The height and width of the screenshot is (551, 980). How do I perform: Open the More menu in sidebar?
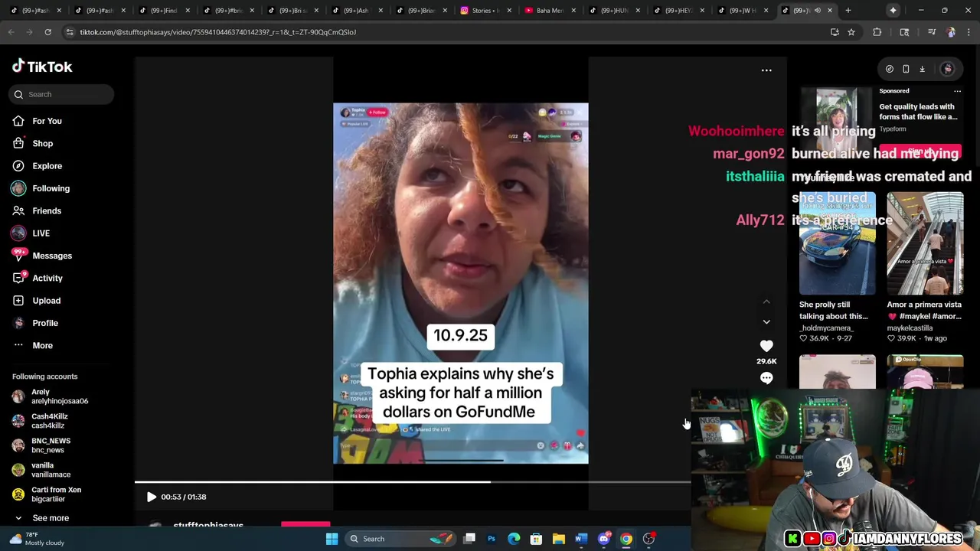(42, 345)
